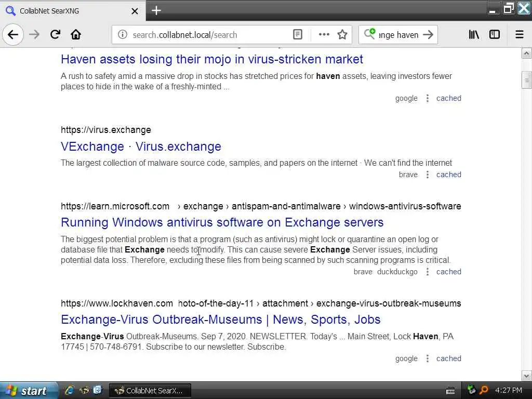Open cached copy of VExchange result

448,175
